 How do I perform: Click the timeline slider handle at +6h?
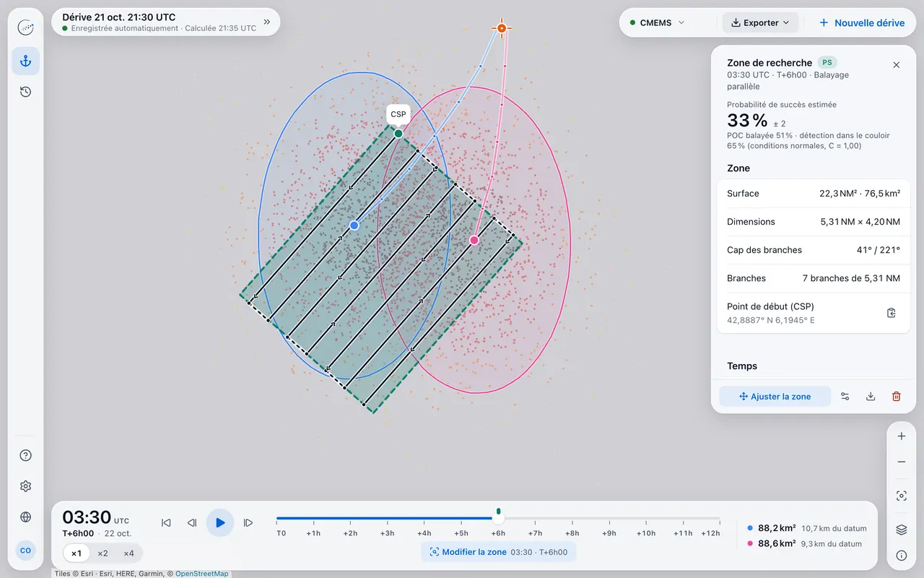pyautogui.click(x=498, y=517)
